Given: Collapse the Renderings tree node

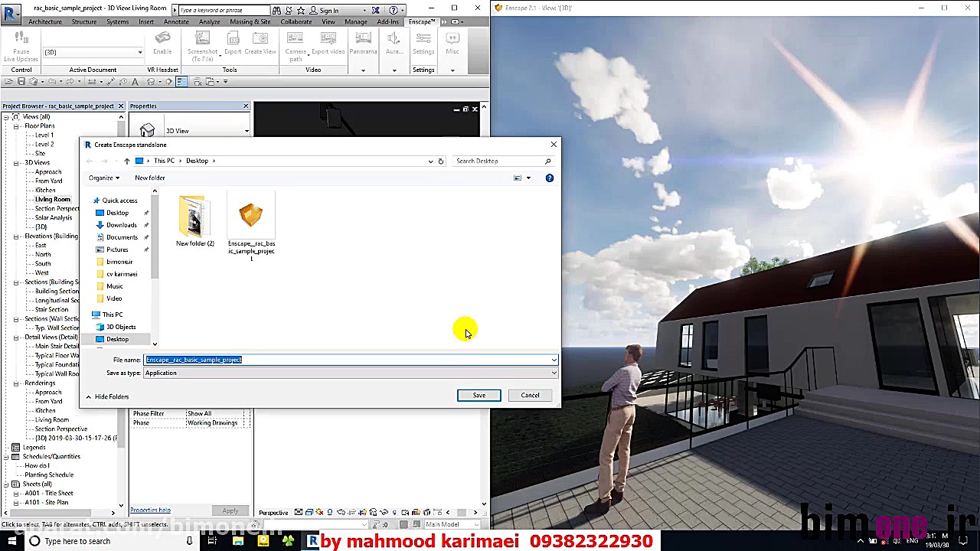Looking at the screenshot, I should point(16,383).
